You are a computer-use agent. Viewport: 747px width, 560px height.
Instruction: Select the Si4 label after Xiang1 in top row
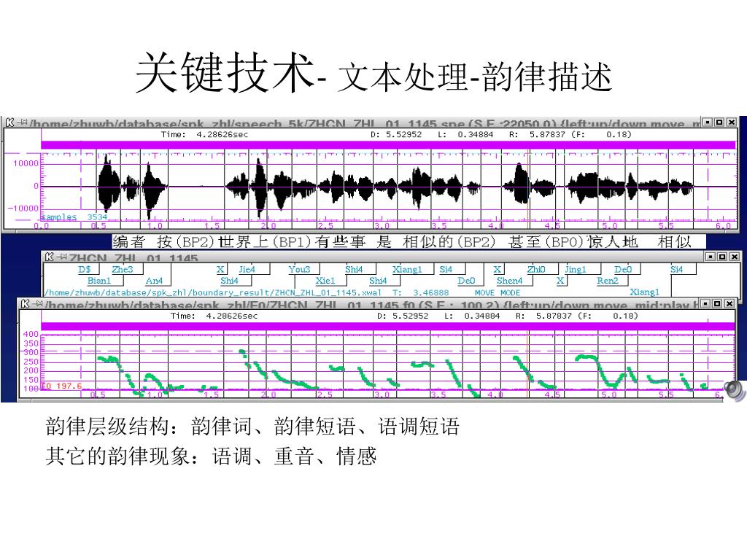pos(446,269)
